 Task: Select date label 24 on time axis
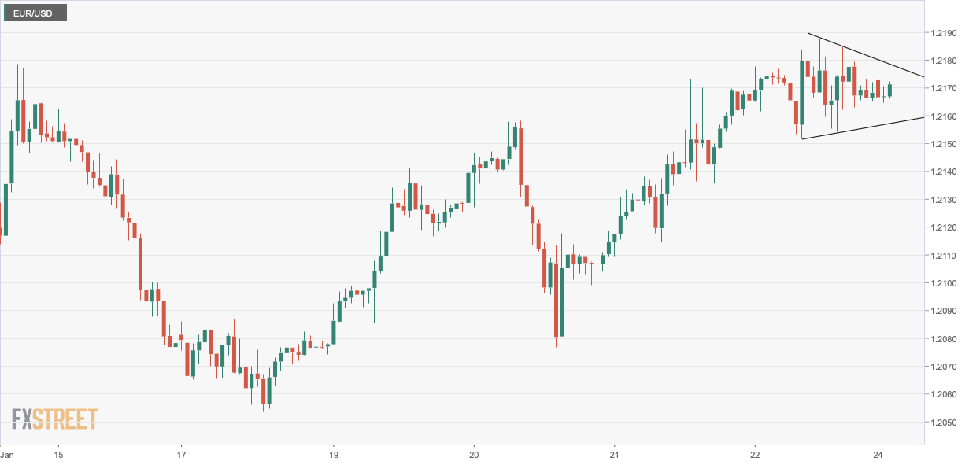879,455
